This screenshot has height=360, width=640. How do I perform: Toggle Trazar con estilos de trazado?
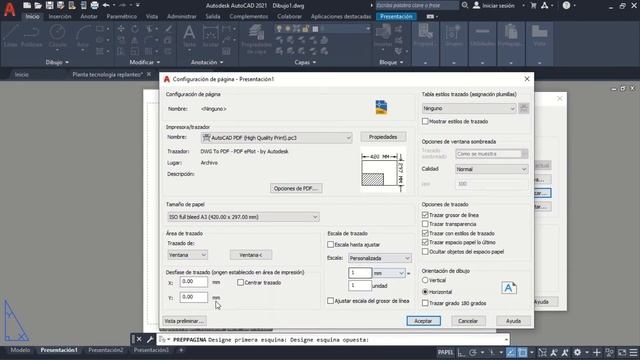point(425,233)
